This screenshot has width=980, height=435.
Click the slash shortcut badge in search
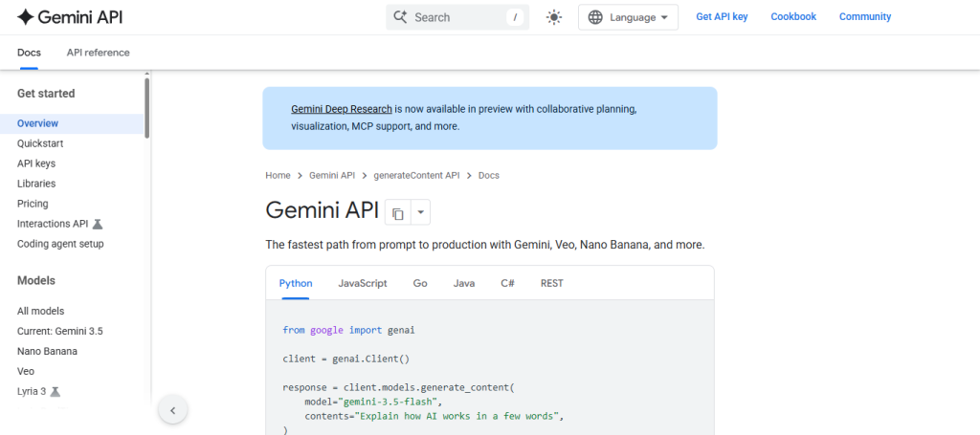pos(515,17)
